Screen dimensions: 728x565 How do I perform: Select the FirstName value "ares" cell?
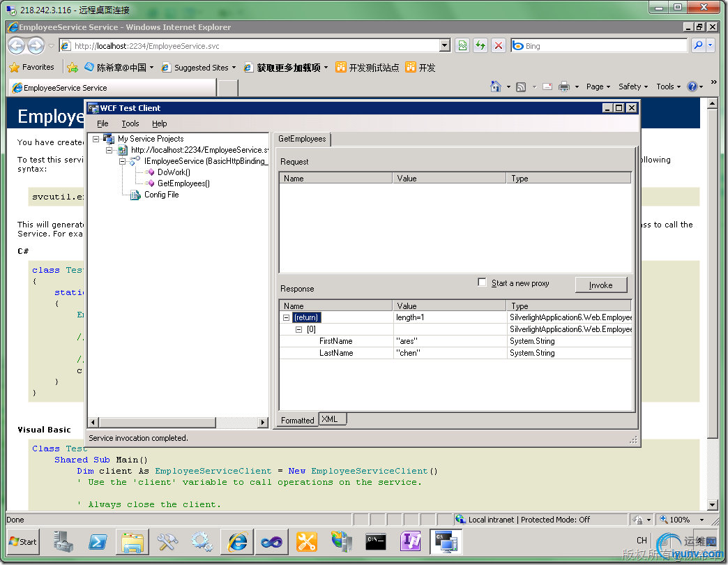449,341
